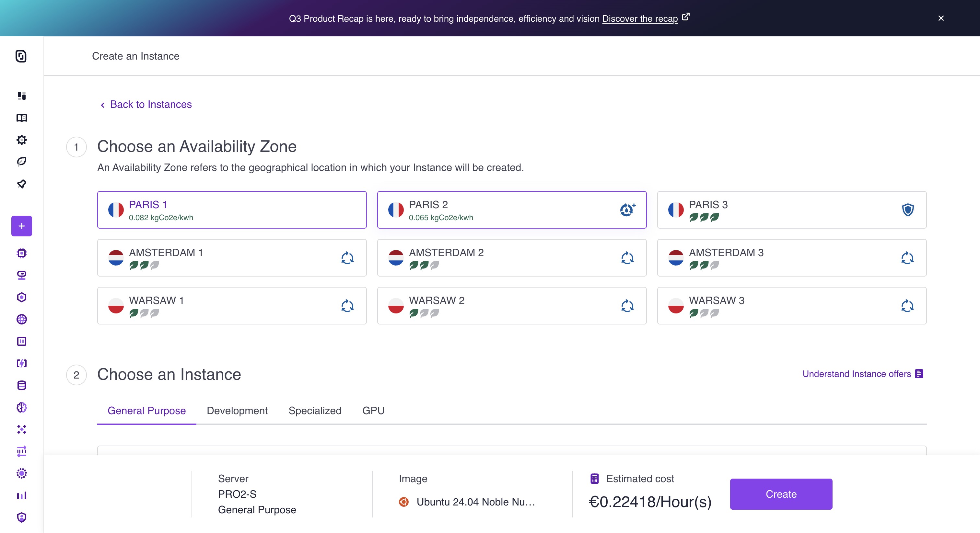Viewport: 980px width, 533px height.
Task: Switch to the Development tab
Action: coord(237,411)
